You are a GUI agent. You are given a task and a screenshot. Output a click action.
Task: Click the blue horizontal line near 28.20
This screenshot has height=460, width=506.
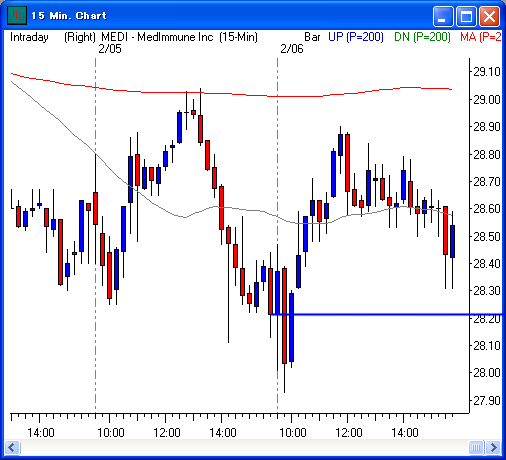click(387, 314)
